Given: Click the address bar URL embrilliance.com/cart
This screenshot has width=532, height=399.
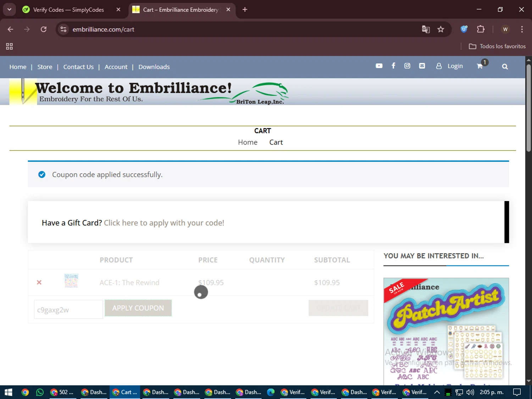Looking at the screenshot, I should [x=103, y=29].
